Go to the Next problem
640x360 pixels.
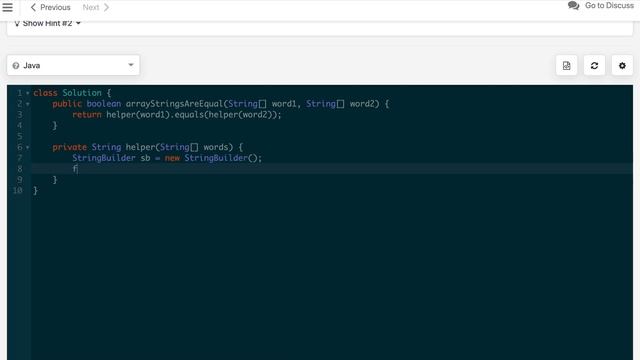click(x=96, y=7)
